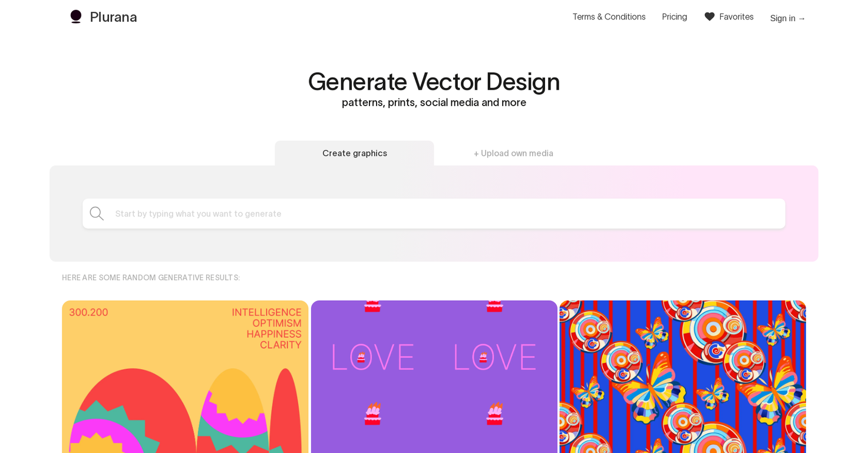
Task: Click the cake icon inside left LOVE text
Action: pos(361,357)
